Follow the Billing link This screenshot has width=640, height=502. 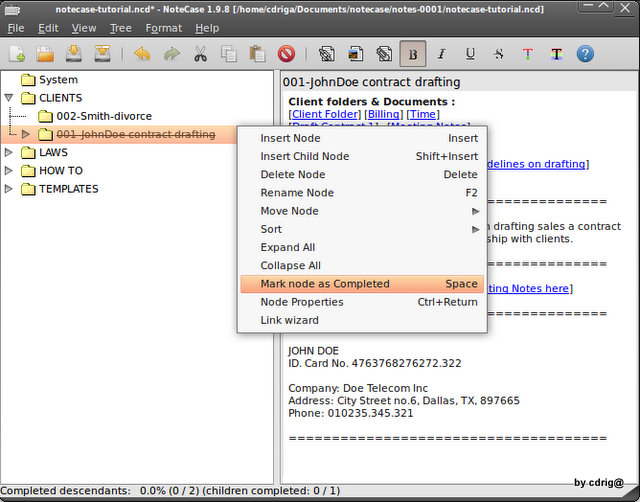pyautogui.click(x=384, y=114)
